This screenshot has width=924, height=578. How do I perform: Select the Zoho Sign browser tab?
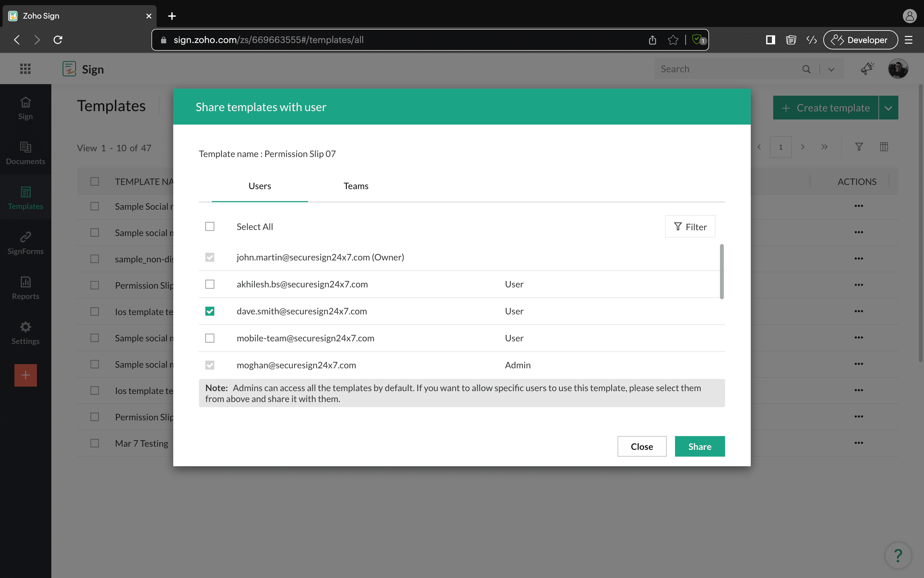[80, 16]
